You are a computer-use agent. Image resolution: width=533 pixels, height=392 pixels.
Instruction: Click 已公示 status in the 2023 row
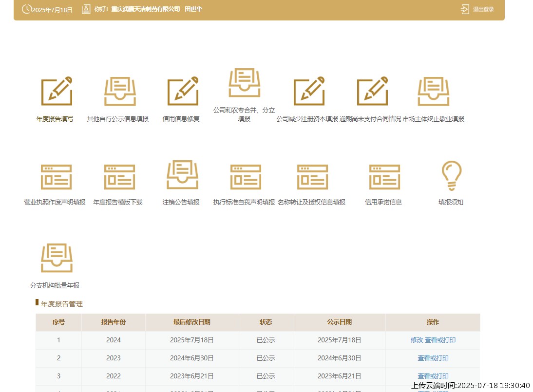click(x=266, y=358)
